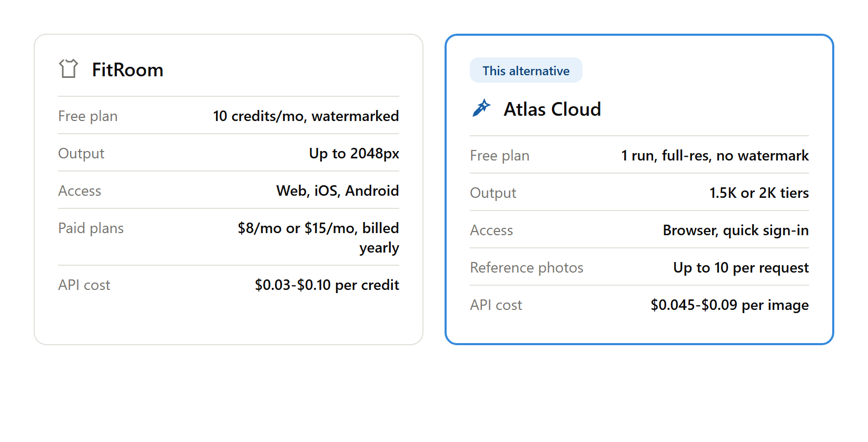Click the FitRoom t-shirt icon

click(68, 68)
